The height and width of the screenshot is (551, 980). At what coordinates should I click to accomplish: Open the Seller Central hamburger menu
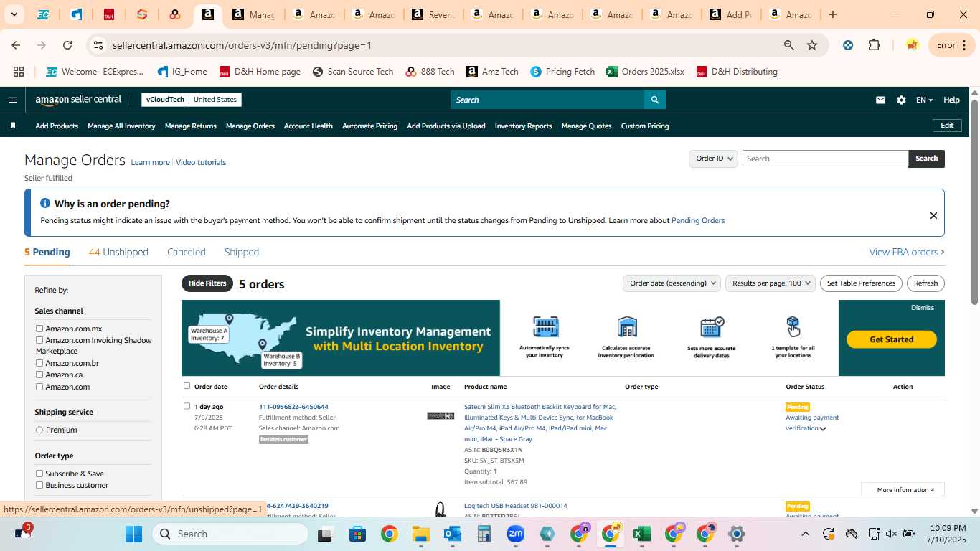click(12, 100)
